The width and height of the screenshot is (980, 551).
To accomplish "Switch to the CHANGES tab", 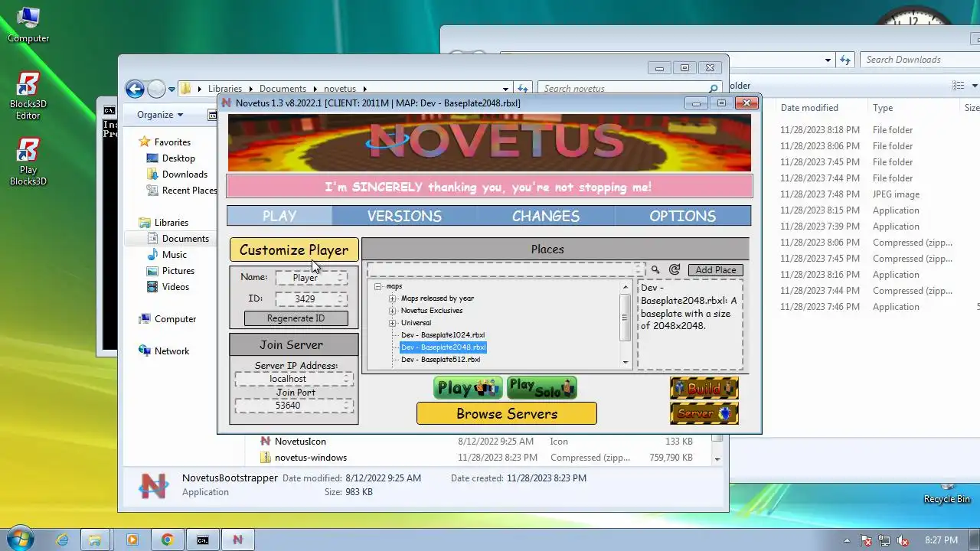I will click(x=546, y=216).
